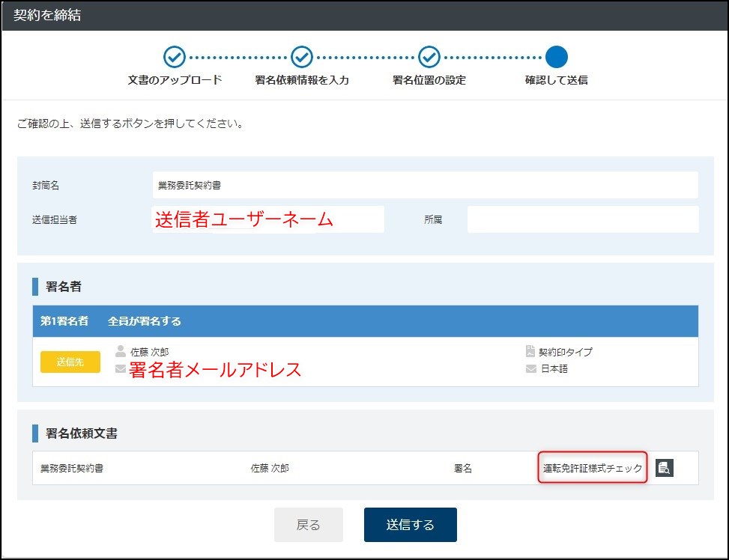Click 佐藤 次郎 in the document row
This screenshot has height=560, width=729.
tap(270, 468)
